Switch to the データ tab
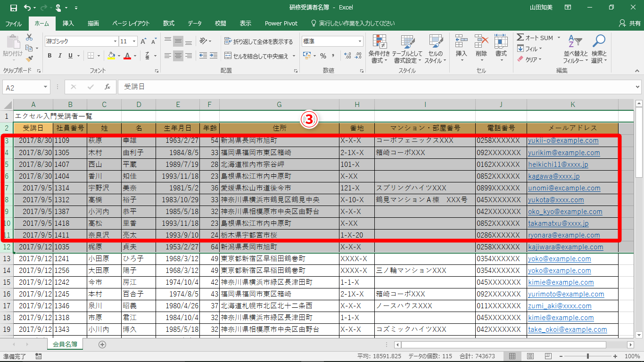644x362 pixels. click(195, 23)
